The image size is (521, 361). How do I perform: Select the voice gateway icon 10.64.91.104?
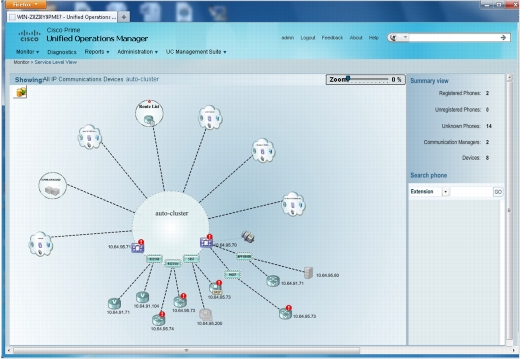click(142, 297)
